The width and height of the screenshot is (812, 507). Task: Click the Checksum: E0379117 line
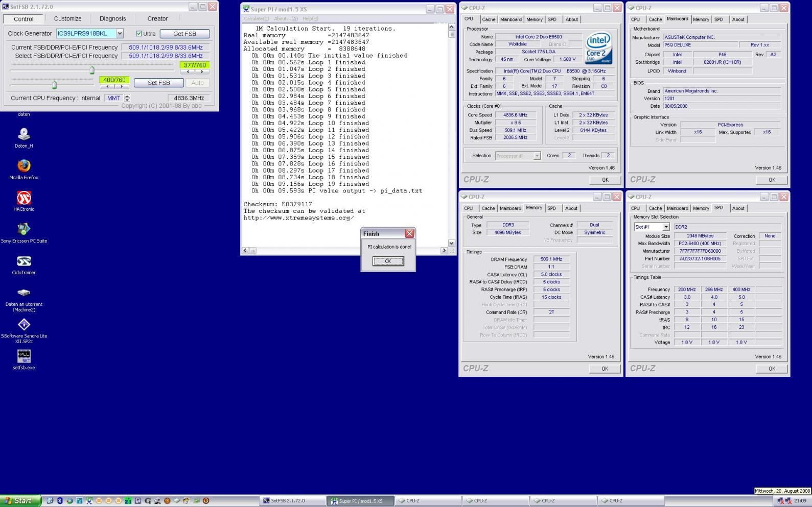coord(277,204)
